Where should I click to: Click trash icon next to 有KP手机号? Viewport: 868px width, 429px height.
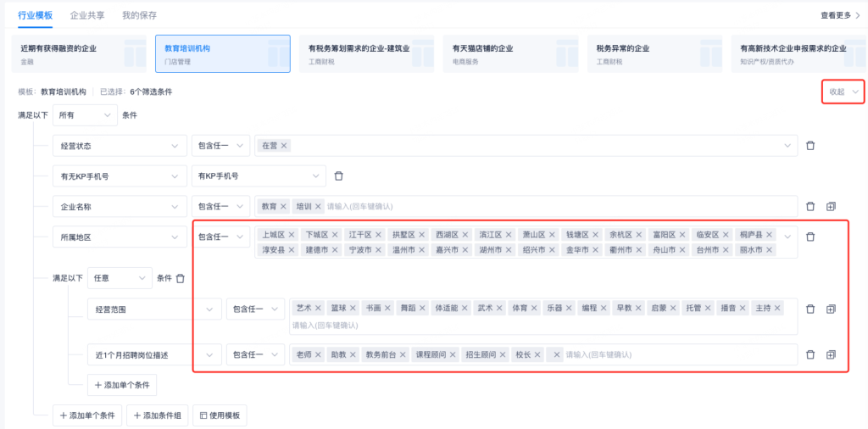click(338, 176)
